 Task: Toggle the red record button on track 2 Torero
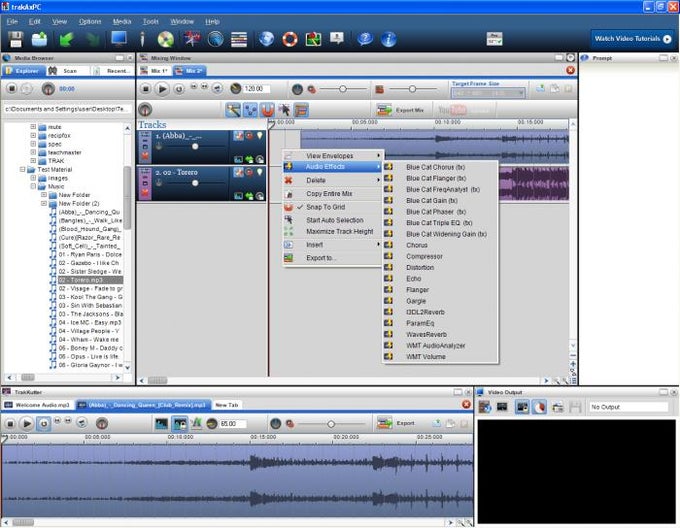(x=249, y=172)
